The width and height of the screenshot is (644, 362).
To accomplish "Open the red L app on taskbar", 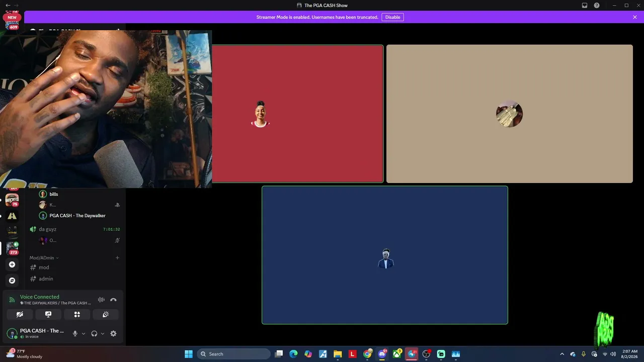I will pyautogui.click(x=352, y=354).
